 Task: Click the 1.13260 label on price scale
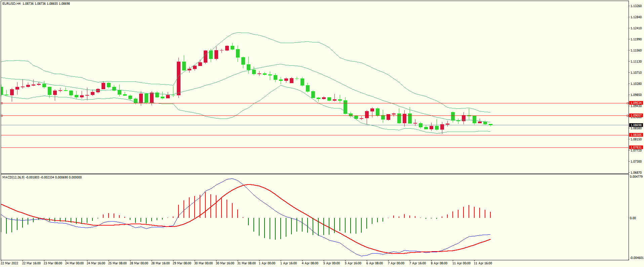click(636, 6)
